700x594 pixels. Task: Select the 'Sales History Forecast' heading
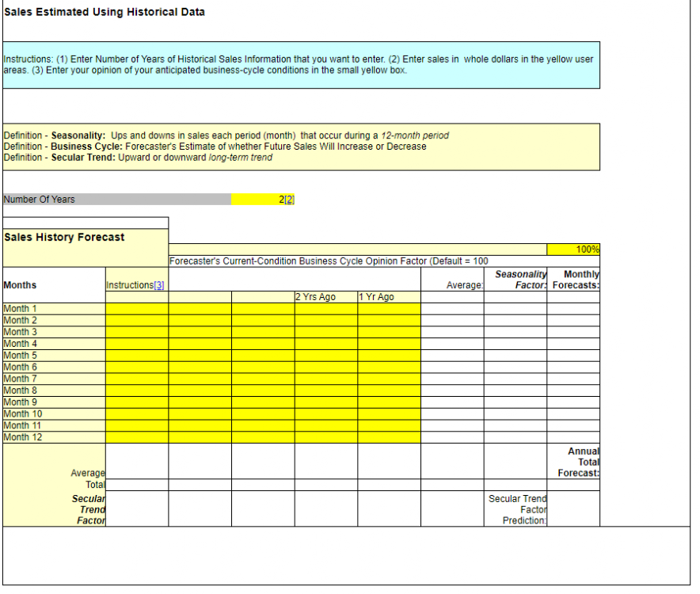coord(64,237)
